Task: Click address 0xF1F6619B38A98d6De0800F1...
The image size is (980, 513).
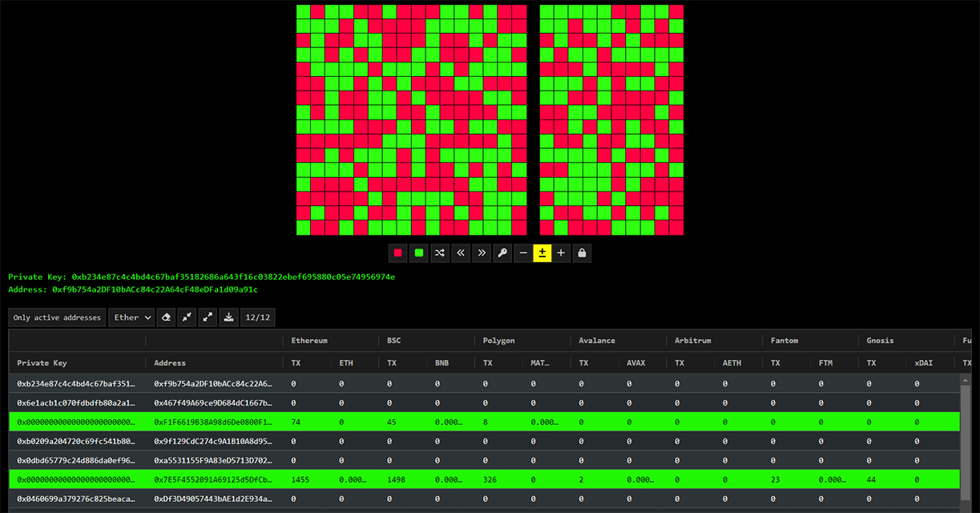Action: tap(213, 422)
